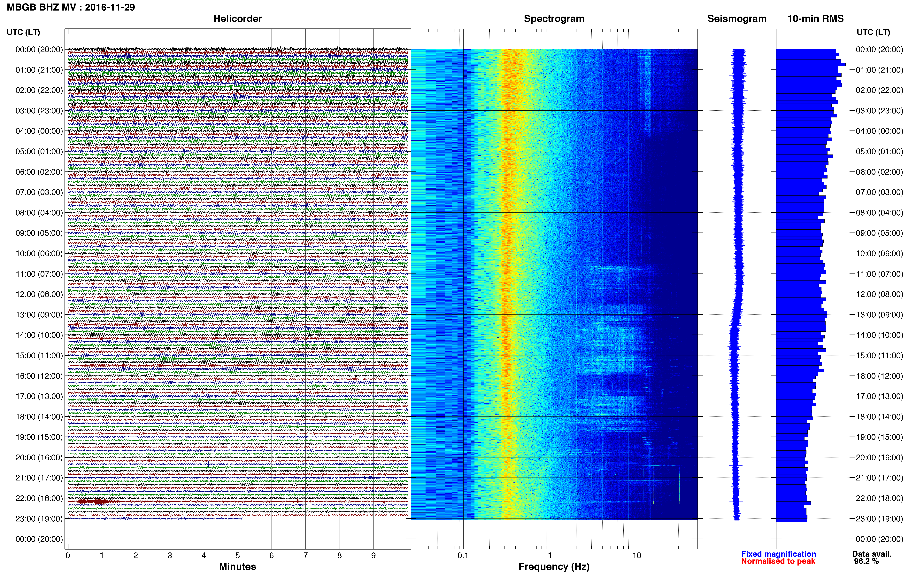Click the '10' tick on the Frequency axis
This screenshot has width=924, height=578.
click(637, 555)
